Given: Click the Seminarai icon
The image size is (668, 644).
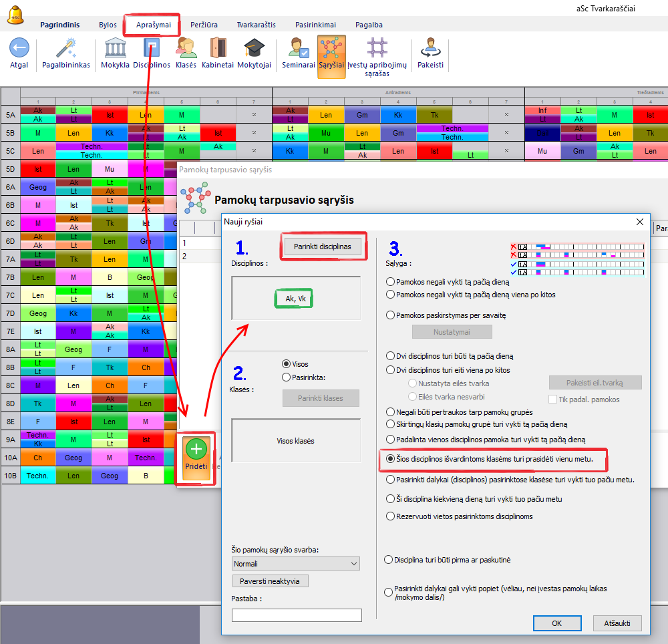Looking at the screenshot, I should (298, 49).
